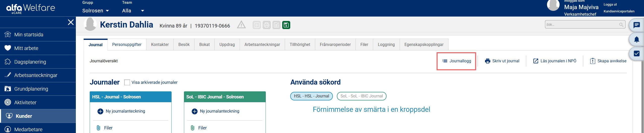Click the Sök search field
The width and height of the screenshot is (644, 133).
(x=585, y=25)
